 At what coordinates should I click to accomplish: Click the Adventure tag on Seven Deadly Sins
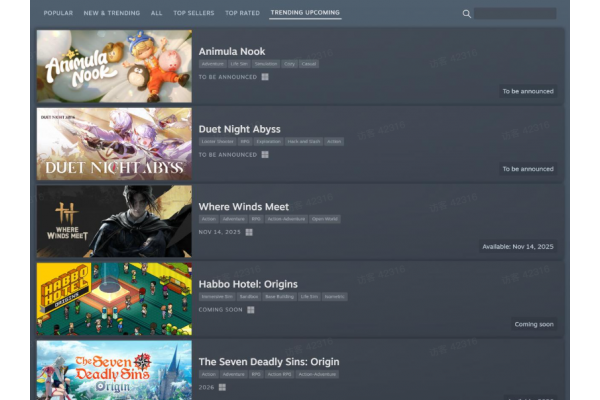click(233, 374)
